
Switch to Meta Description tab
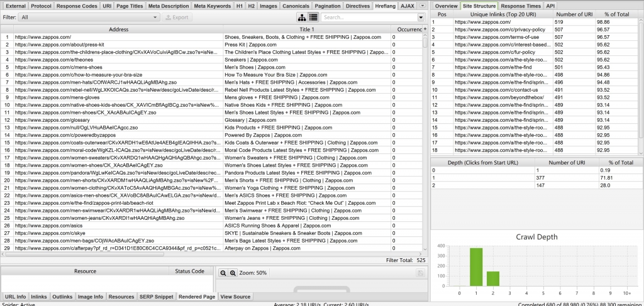[x=169, y=6]
